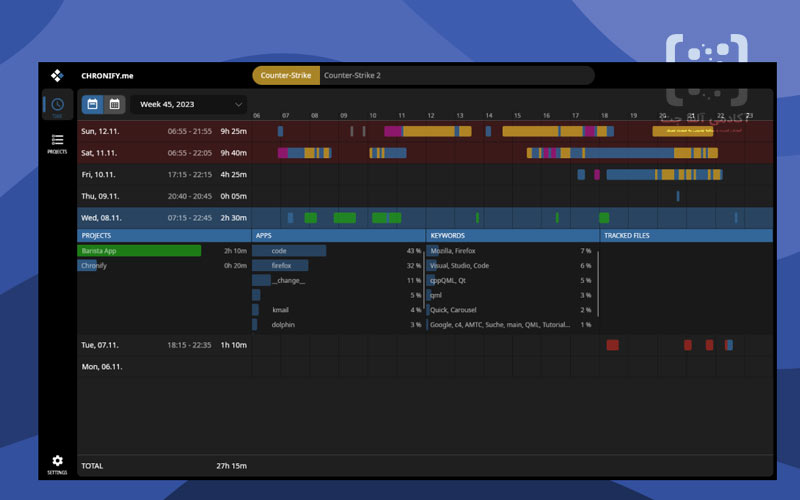Image resolution: width=800 pixels, height=500 pixels.
Task: Click the green block near 18 on Wednesday timeline
Action: (x=604, y=218)
